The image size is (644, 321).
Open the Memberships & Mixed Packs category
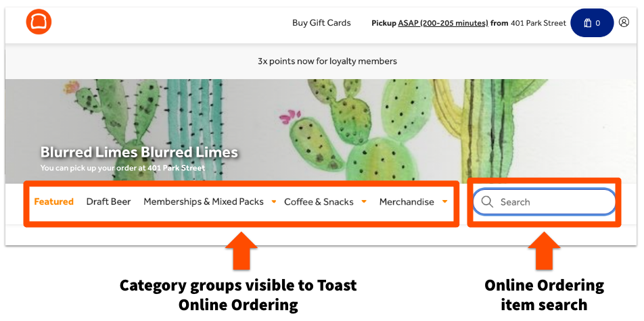pyautogui.click(x=203, y=202)
